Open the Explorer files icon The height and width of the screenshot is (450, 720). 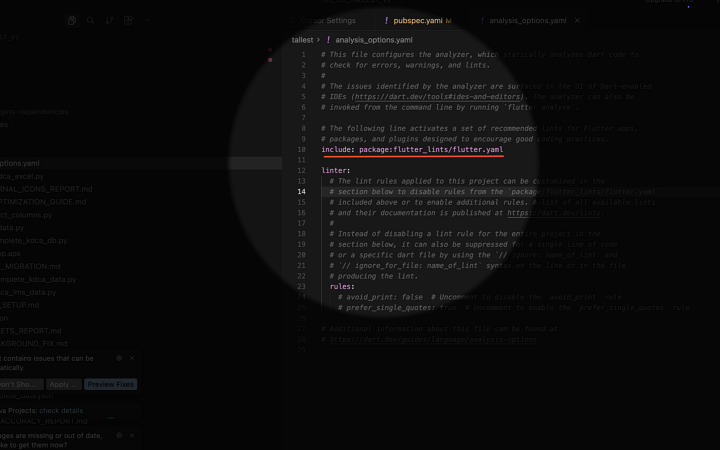[72, 20]
